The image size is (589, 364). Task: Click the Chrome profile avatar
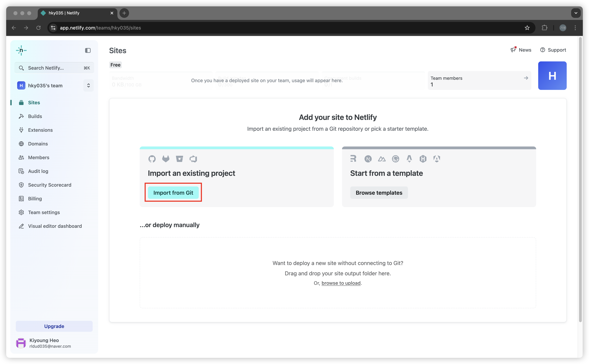(563, 28)
